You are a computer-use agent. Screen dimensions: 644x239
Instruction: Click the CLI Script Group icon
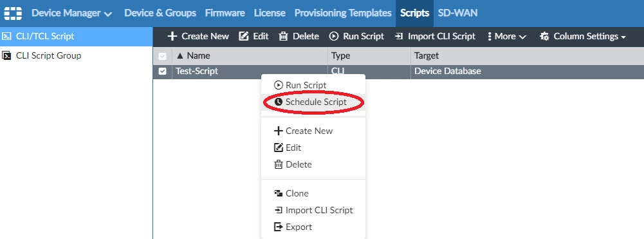point(6,55)
